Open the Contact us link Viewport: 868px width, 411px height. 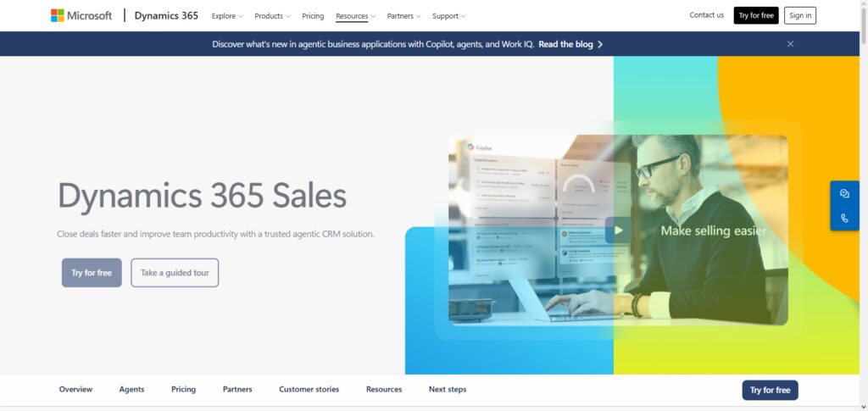pos(706,15)
